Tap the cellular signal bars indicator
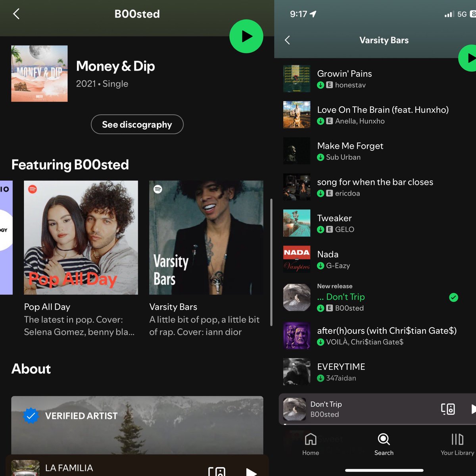Screen dimensions: 476x476 (449, 14)
